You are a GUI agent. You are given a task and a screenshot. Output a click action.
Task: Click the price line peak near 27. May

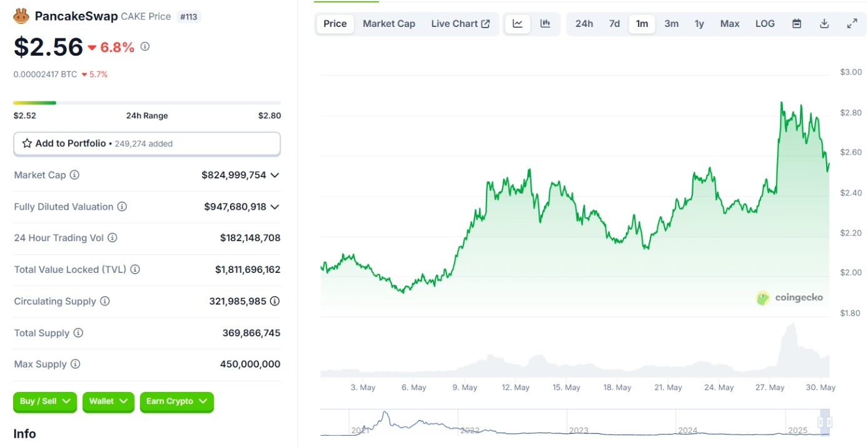click(x=782, y=104)
